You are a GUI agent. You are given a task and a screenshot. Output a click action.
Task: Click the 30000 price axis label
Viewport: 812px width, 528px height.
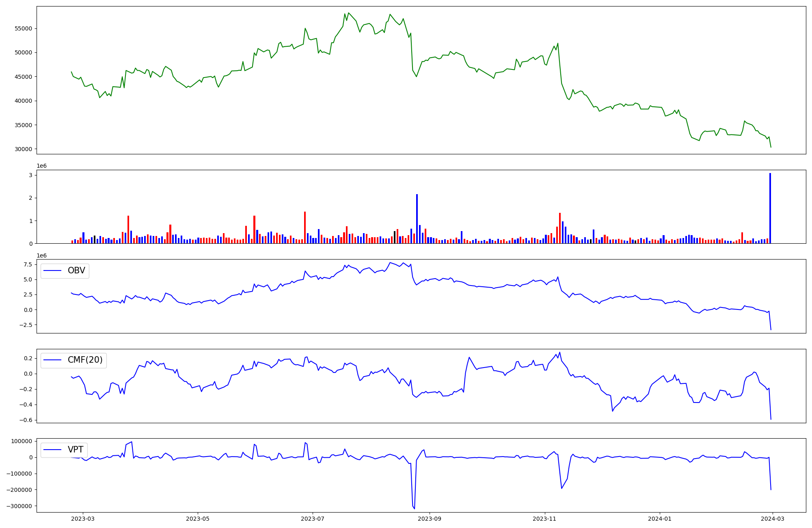click(24, 149)
